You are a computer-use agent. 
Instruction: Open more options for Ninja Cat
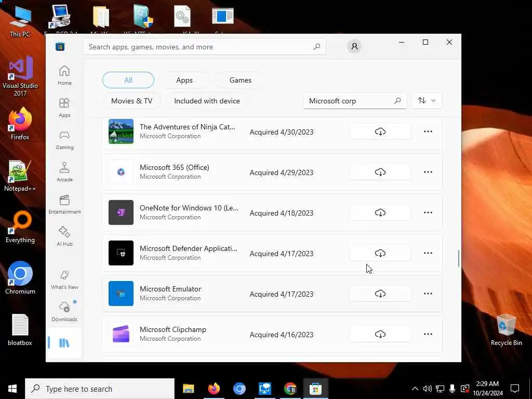(428, 131)
